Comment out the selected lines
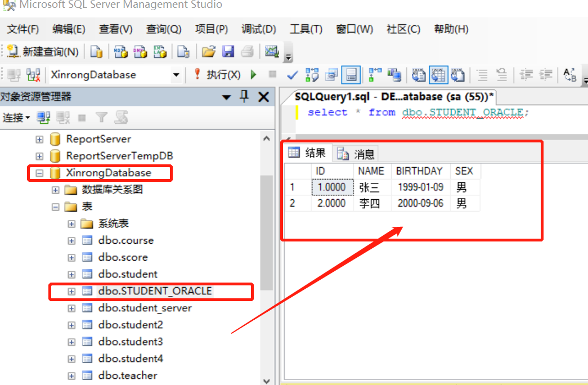Viewport: 588px width, 385px height. 482,75
